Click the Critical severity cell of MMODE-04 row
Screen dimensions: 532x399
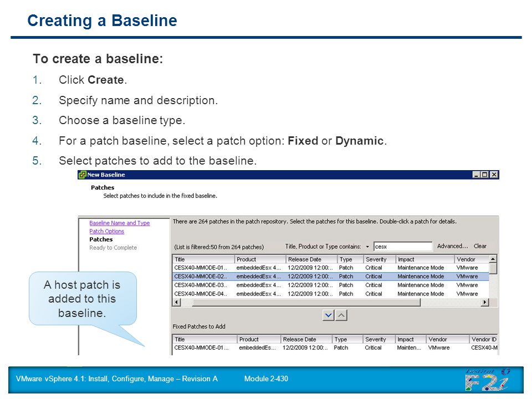pyautogui.click(x=374, y=294)
